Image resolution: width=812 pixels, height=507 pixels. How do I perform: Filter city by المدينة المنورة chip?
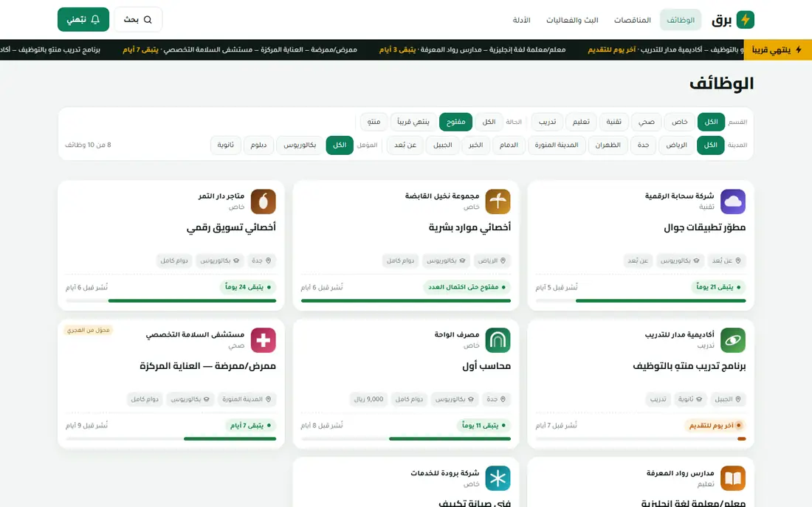[x=557, y=145]
